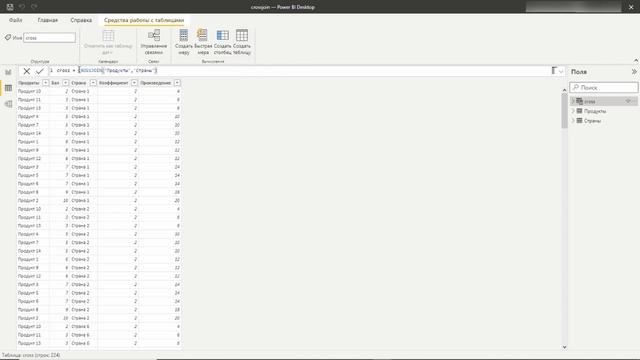The image size is (640, 360).
Task: Click the table name input containing cross
Action: pyautogui.click(x=49, y=38)
